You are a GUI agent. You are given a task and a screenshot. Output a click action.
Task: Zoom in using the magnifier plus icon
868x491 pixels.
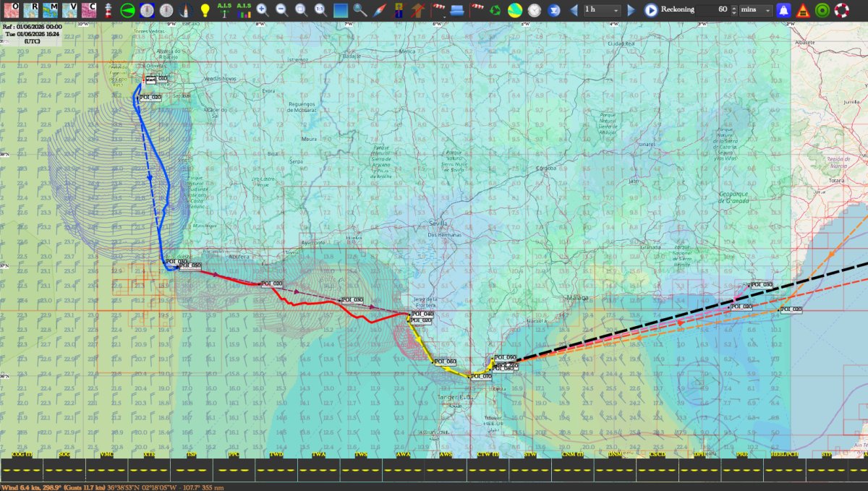coord(261,9)
